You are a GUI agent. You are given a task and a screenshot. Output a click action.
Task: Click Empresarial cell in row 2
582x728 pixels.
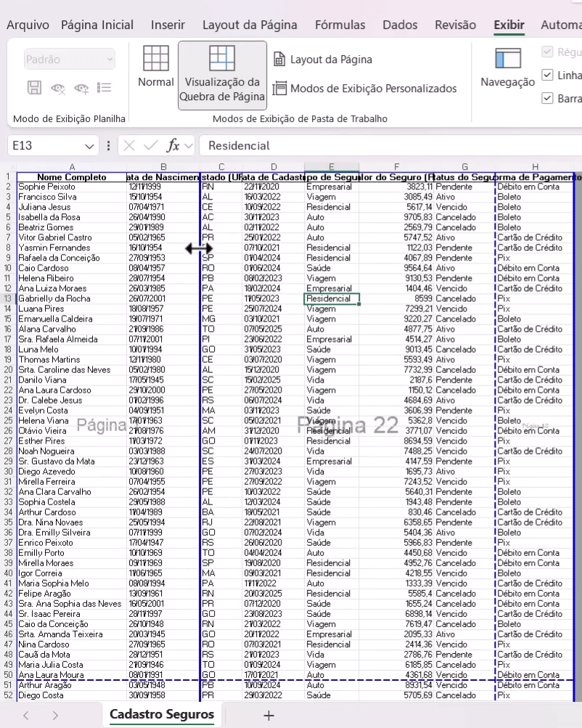click(332, 187)
